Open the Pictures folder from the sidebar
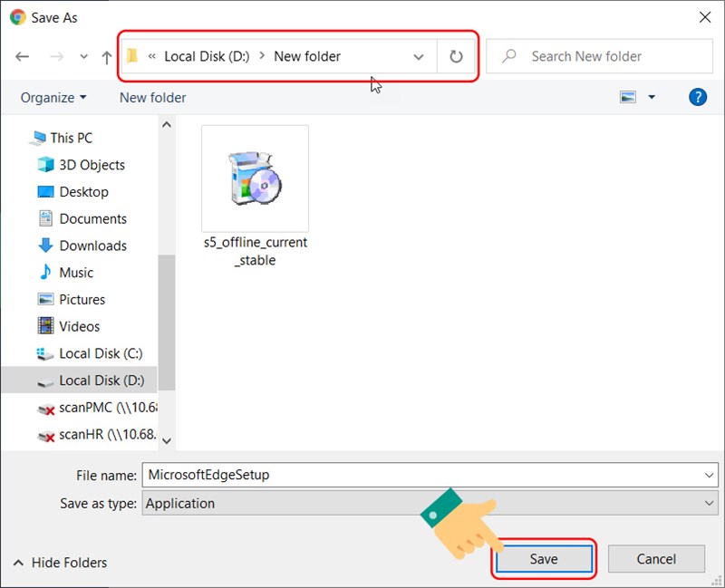Screen dimensions: 725x588 point(84,299)
